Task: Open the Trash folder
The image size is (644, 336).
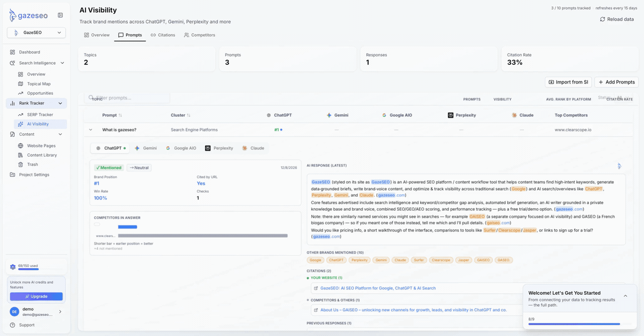Action: [x=32, y=164]
